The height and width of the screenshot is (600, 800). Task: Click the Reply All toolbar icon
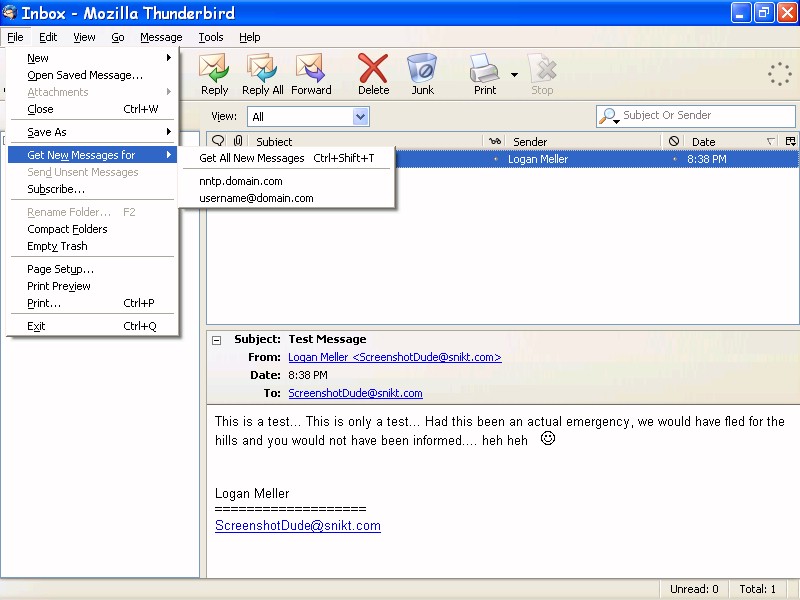point(262,74)
